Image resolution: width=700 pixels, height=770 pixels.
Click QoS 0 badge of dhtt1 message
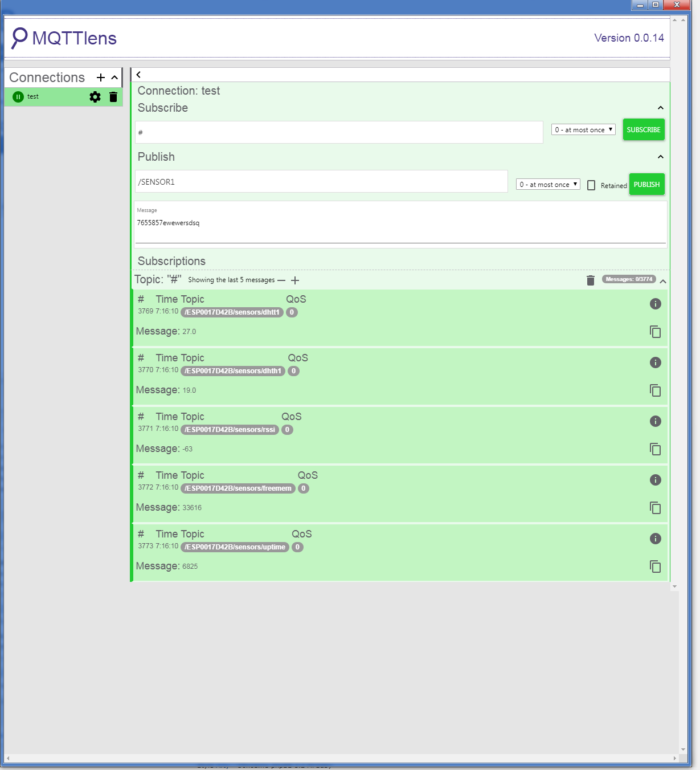pyautogui.click(x=292, y=312)
